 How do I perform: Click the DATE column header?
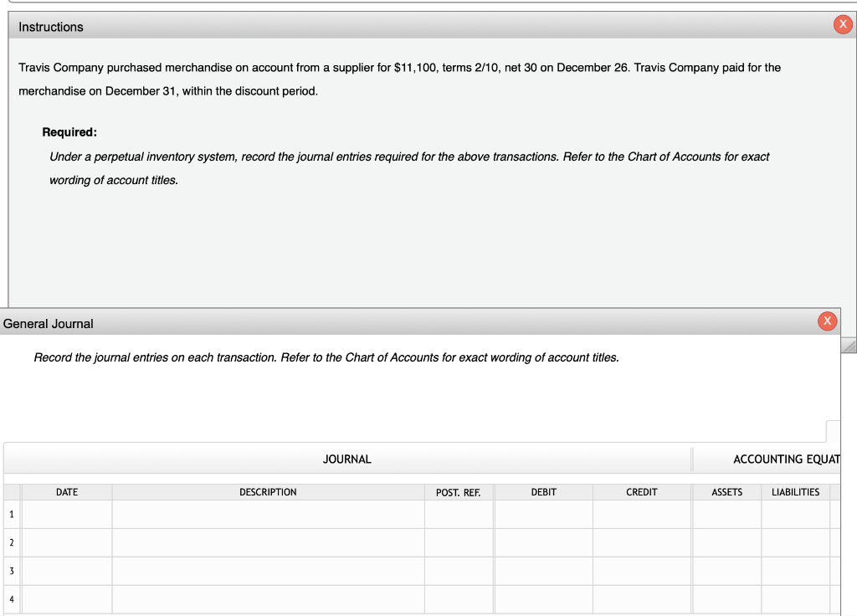pyautogui.click(x=66, y=491)
